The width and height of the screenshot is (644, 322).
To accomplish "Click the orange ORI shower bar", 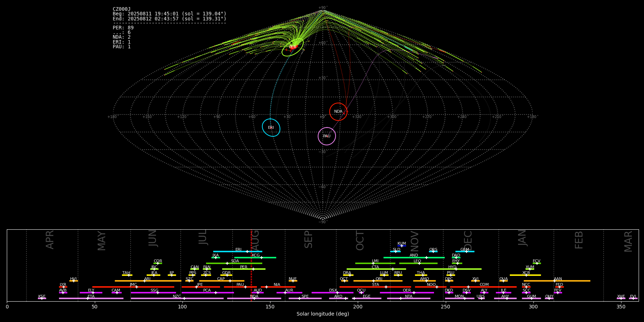I will (378, 281).
